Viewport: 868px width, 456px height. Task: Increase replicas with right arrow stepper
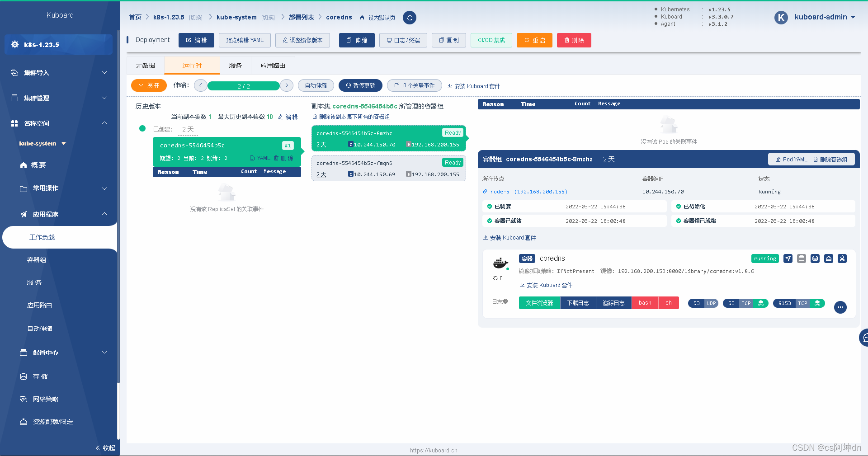point(287,85)
